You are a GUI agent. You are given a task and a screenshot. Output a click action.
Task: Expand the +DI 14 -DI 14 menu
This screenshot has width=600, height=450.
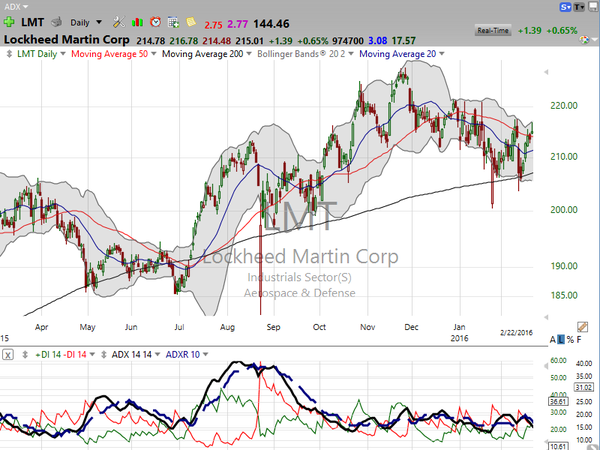pyautogui.click(x=92, y=355)
